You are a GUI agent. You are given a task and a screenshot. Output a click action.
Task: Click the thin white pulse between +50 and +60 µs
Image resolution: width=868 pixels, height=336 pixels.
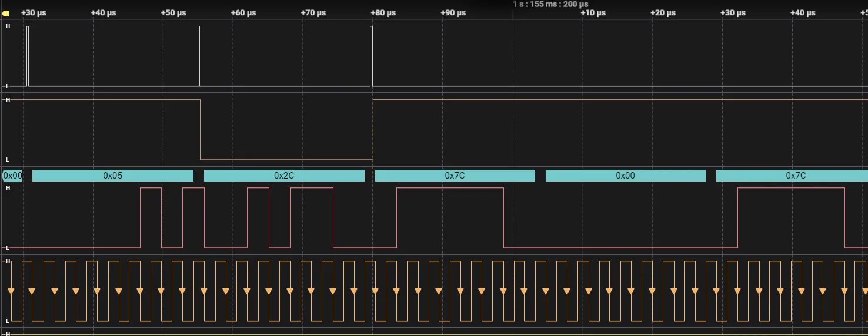pos(199,56)
